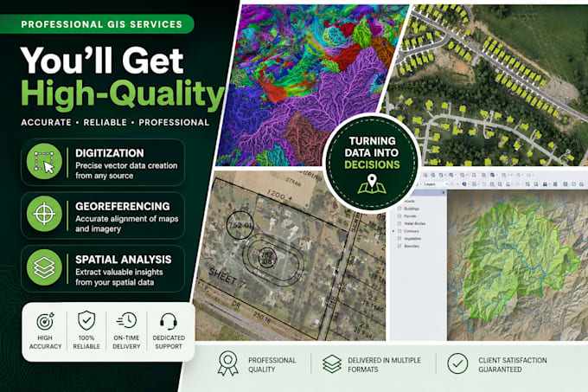
Task: Click the Georeferencing crosshair icon
Action: pyautogui.click(x=44, y=214)
